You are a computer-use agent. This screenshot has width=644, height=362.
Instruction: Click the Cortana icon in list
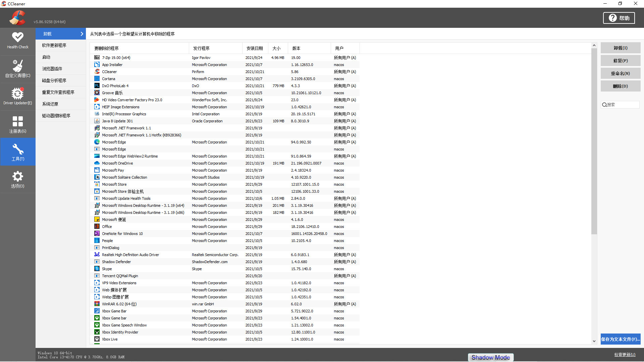pyautogui.click(x=97, y=79)
